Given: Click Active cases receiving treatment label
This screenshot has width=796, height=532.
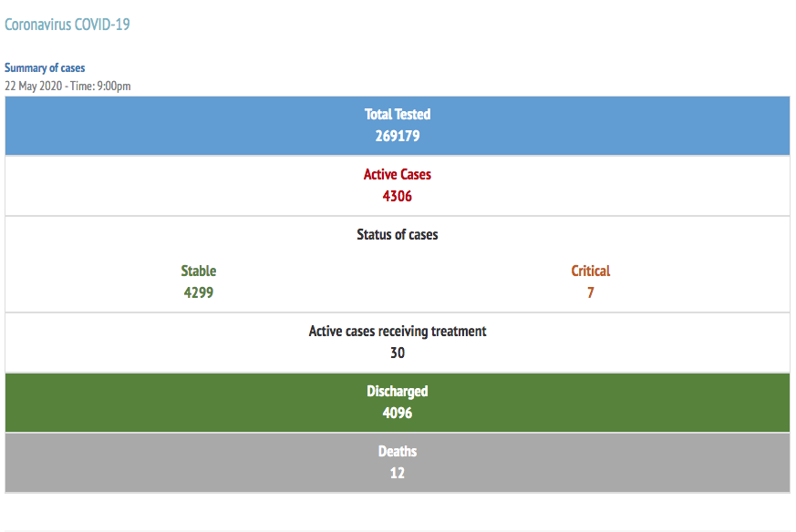Looking at the screenshot, I should (x=398, y=332).
